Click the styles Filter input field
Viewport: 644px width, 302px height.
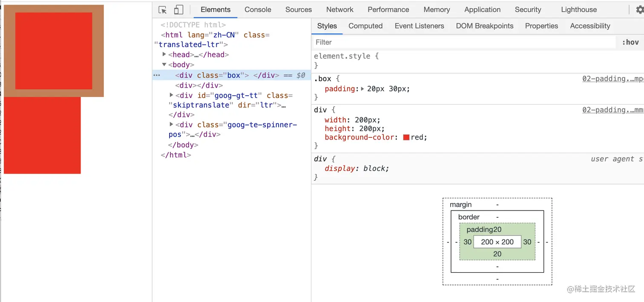[x=464, y=42]
